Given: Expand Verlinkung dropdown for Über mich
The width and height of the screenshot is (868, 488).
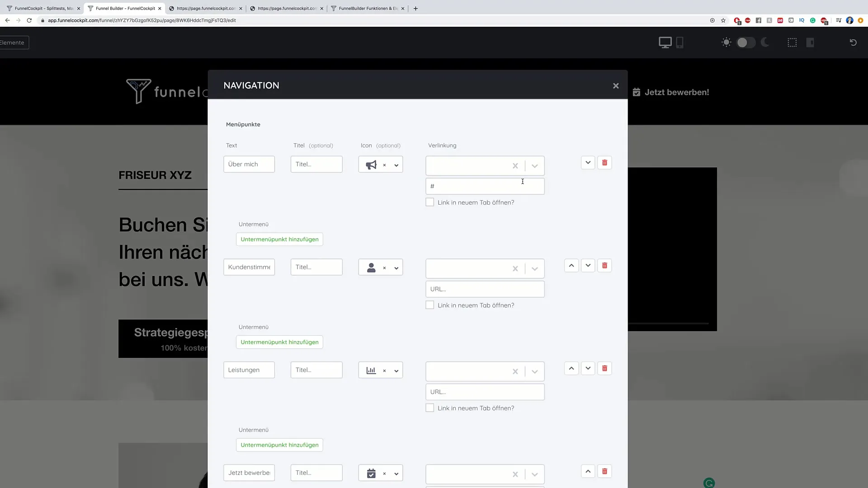Looking at the screenshot, I should point(535,166).
